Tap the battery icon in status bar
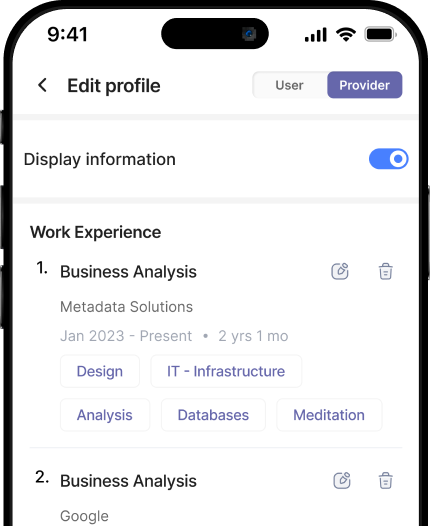 [x=381, y=34]
